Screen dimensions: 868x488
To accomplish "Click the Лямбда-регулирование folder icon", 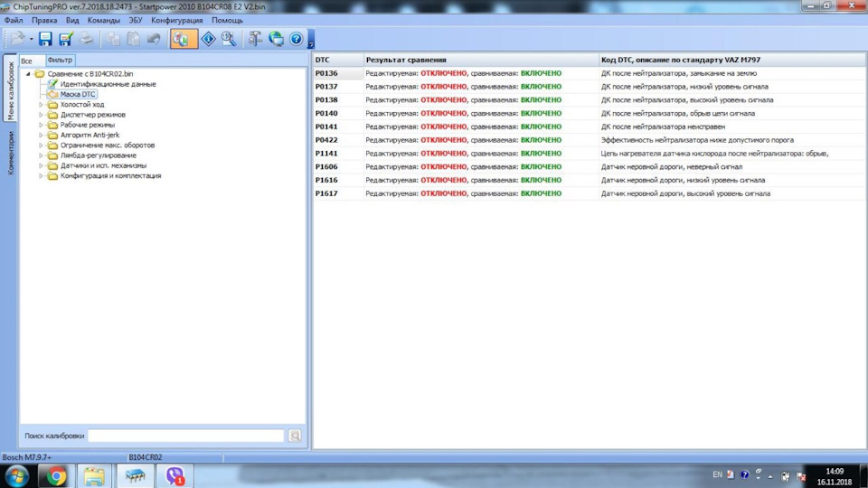I will point(52,155).
